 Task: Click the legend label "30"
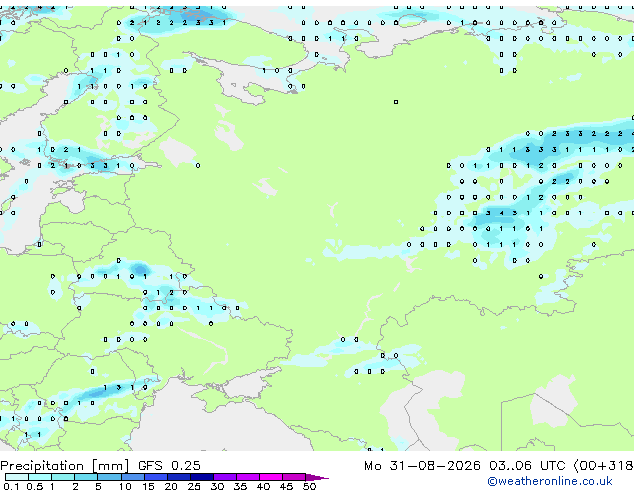click(217, 486)
